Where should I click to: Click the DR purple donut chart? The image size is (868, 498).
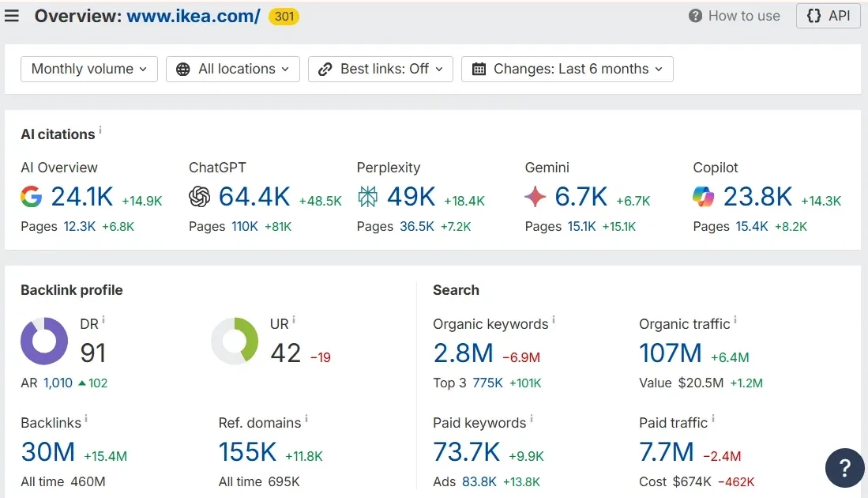point(44,341)
